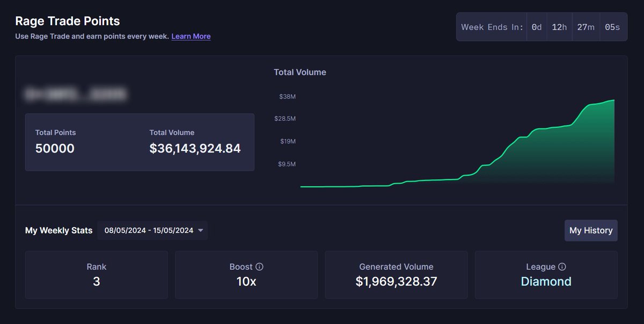The height and width of the screenshot is (324, 644).
Task: Click the Generated Volume label
Action: [396, 267]
